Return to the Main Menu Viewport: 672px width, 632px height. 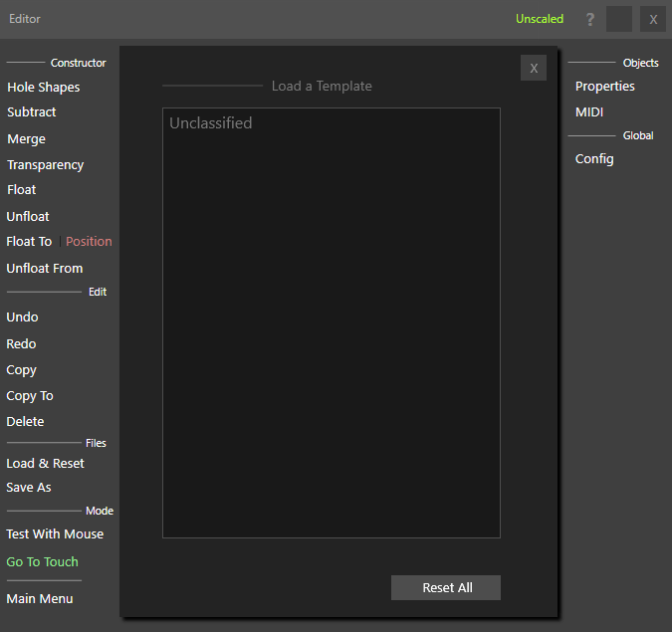pos(40,598)
